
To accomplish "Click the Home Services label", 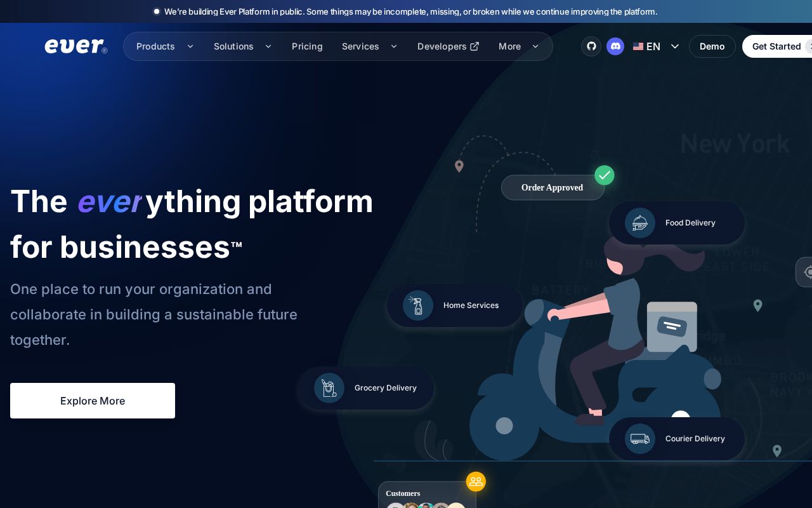I will coord(471,305).
